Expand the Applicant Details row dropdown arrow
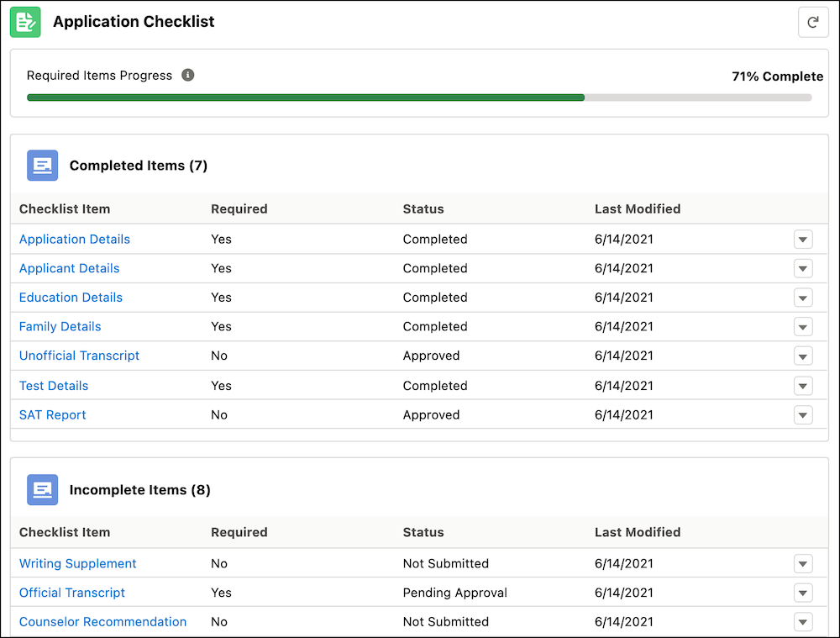The image size is (840, 638). (x=803, y=269)
